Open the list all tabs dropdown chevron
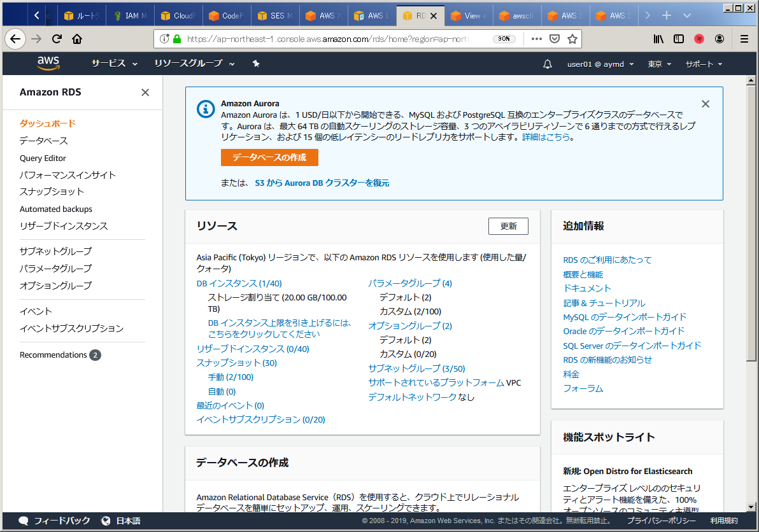The image size is (759, 532). pos(686,15)
